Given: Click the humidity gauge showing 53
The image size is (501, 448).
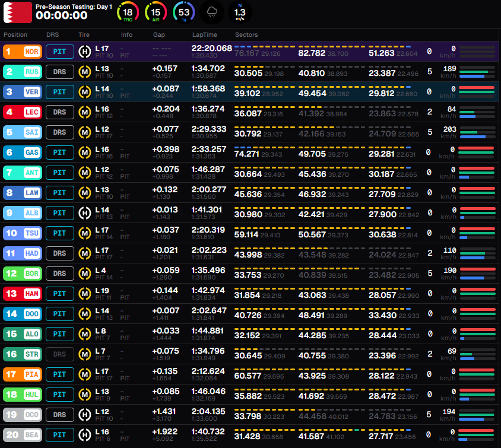Looking at the screenshot, I should (184, 13).
